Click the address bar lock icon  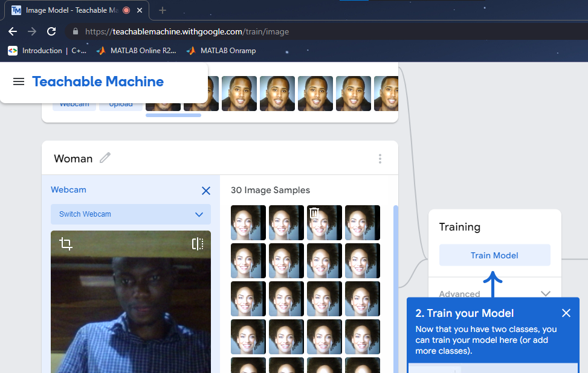pyautogui.click(x=76, y=31)
